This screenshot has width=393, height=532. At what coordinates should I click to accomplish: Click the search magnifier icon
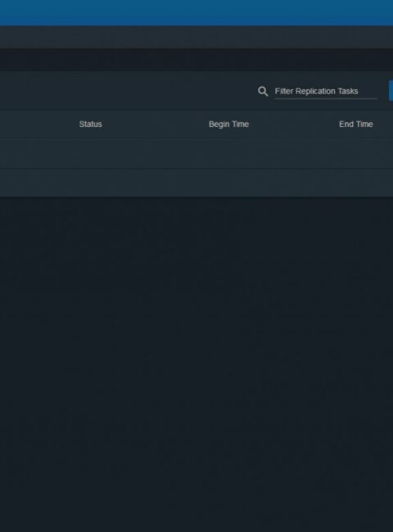[263, 92]
